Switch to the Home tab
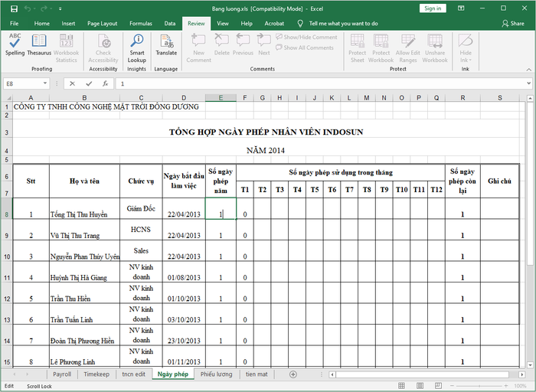The height and width of the screenshot is (392, 536). click(x=41, y=23)
